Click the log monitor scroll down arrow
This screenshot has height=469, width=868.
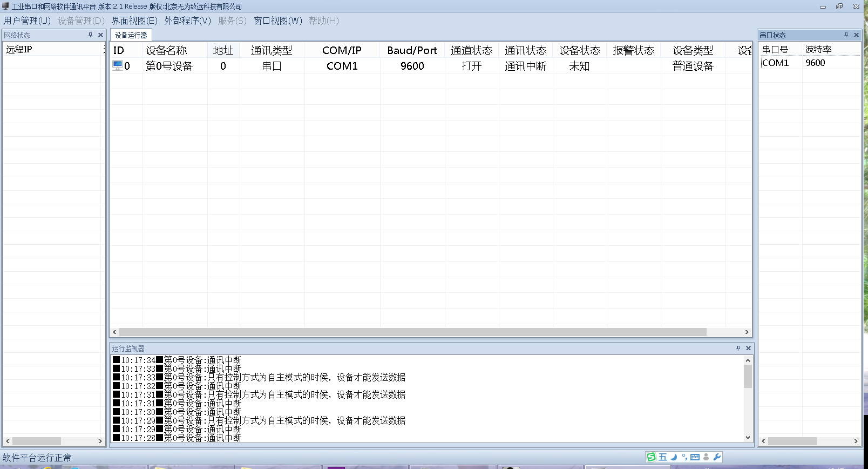click(748, 438)
